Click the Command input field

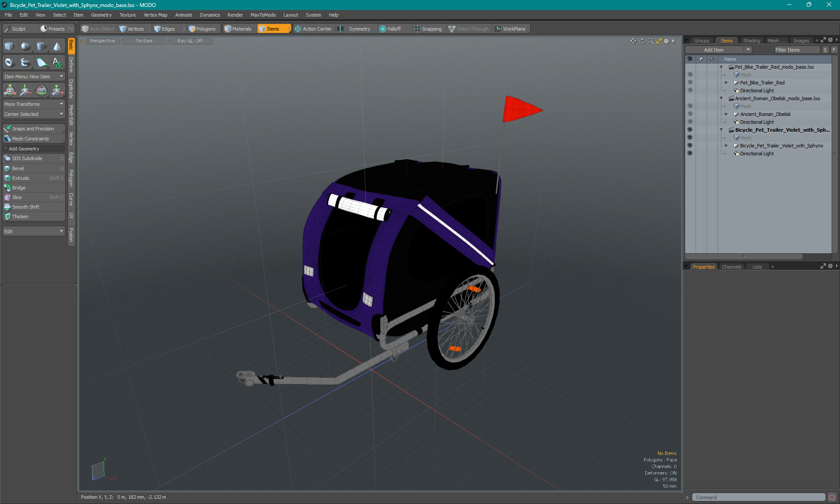pos(759,497)
